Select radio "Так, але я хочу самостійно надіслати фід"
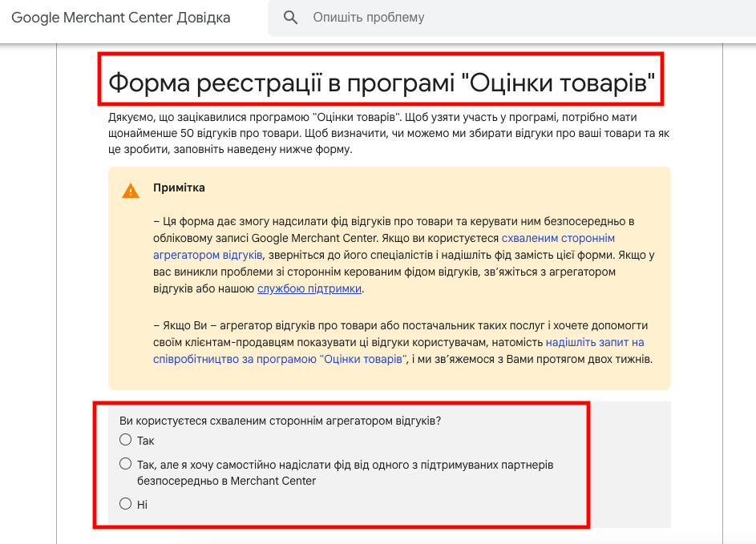The height and width of the screenshot is (544, 756). click(x=125, y=464)
